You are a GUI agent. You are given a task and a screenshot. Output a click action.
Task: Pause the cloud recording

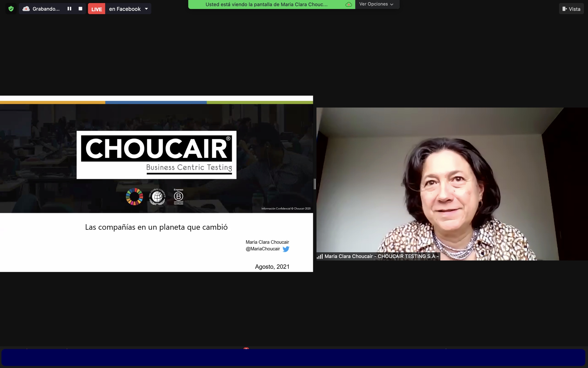[x=69, y=9]
